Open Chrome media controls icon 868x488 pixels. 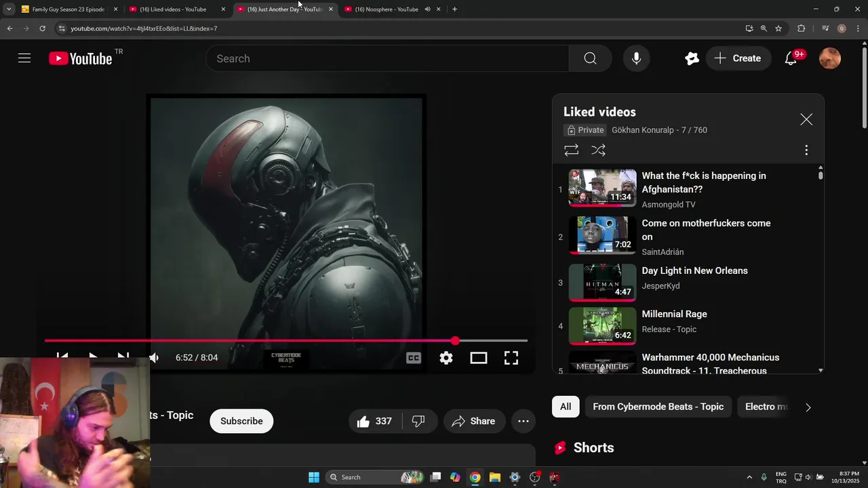(825, 28)
